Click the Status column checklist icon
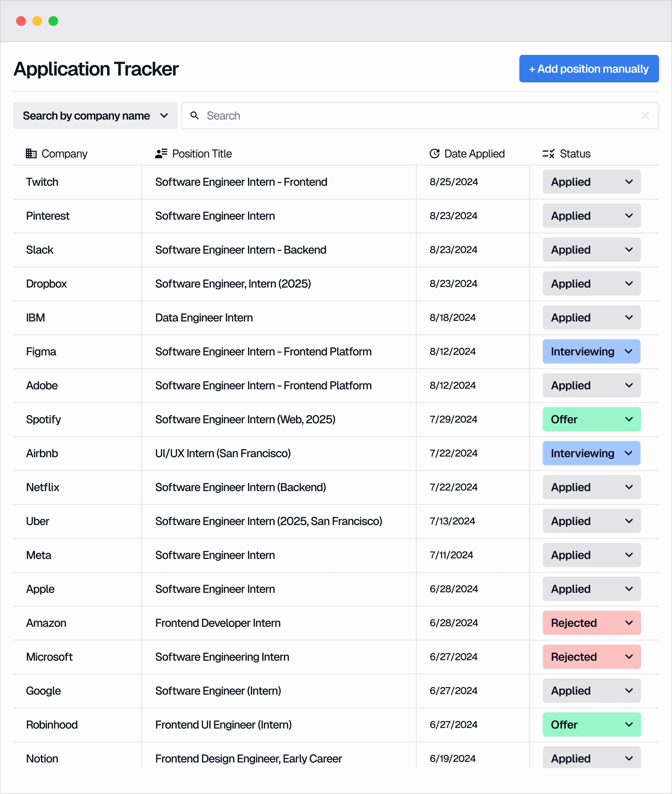Viewport: 672px width, 794px height. pos(548,153)
